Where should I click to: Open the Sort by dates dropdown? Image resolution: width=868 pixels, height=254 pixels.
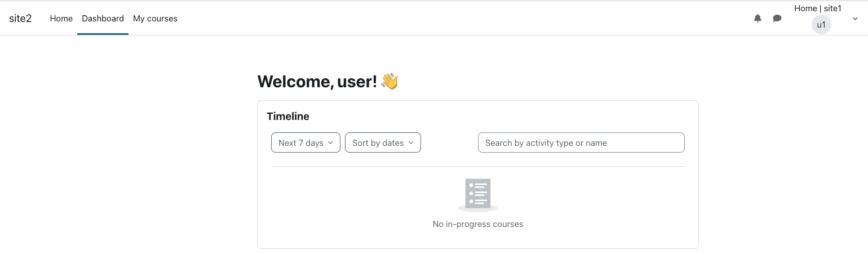[383, 142]
